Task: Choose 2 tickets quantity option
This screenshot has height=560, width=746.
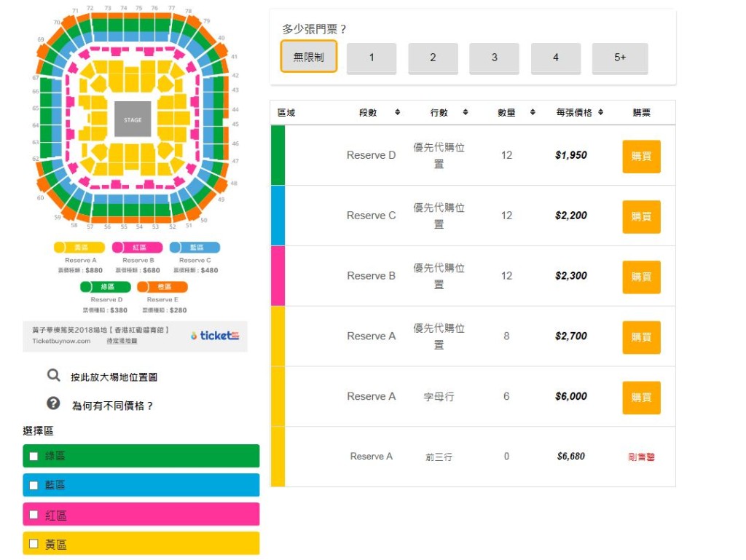Action: [x=433, y=58]
